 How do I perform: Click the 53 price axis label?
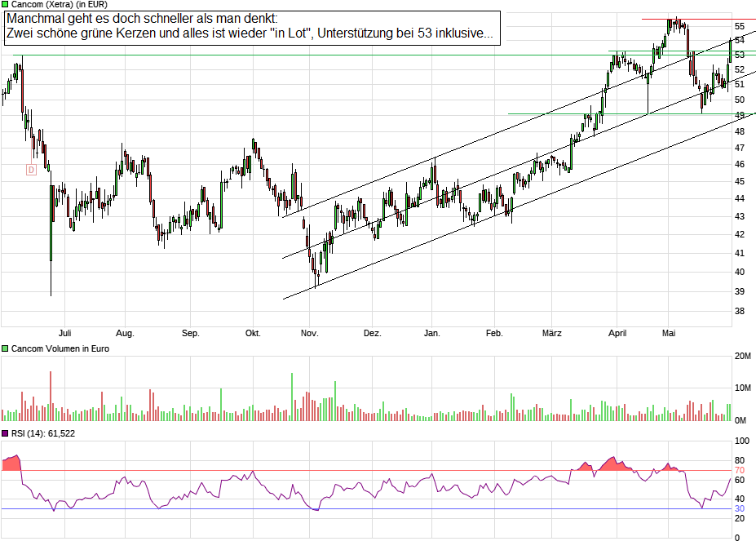click(740, 55)
